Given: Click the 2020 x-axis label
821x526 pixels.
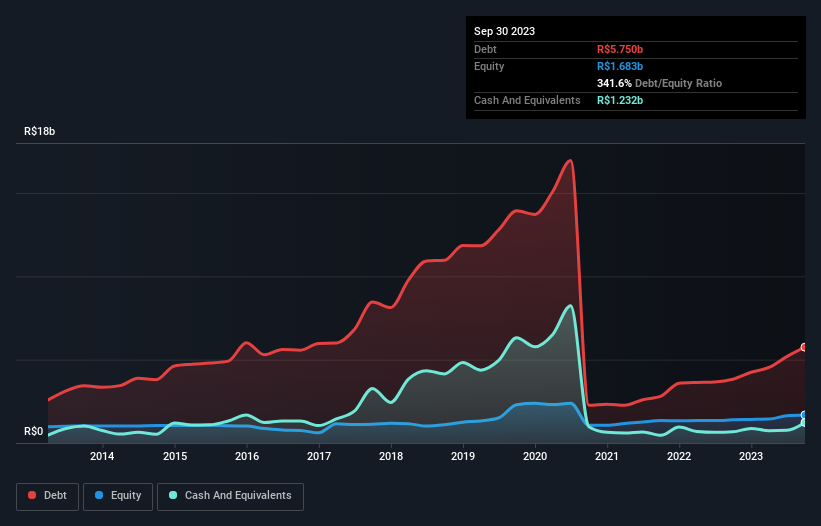Looking at the screenshot, I should pos(535,456).
